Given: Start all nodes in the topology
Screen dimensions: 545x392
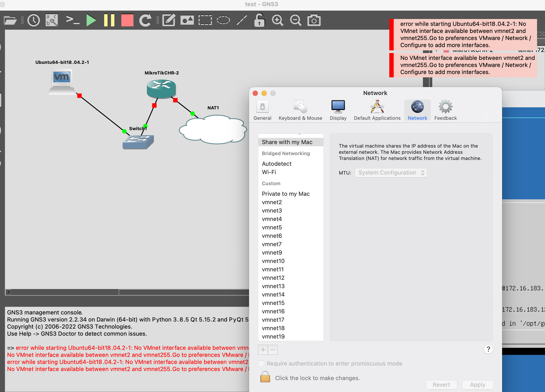Looking at the screenshot, I should point(91,20).
